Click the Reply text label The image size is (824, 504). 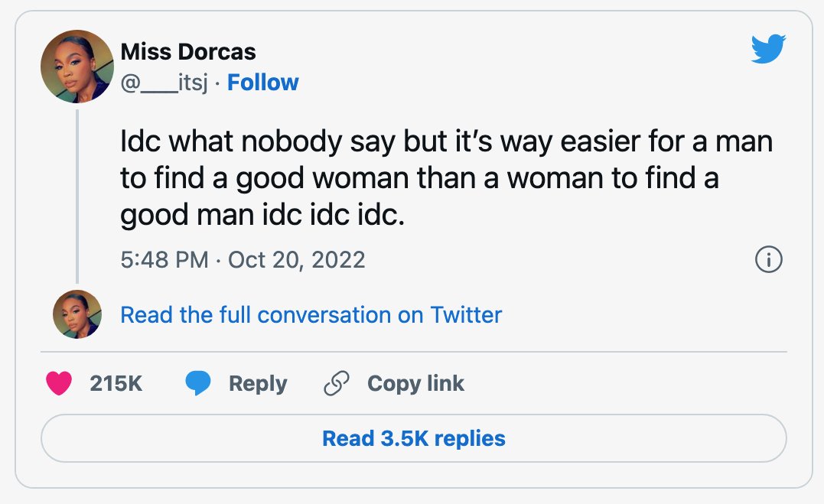click(258, 383)
